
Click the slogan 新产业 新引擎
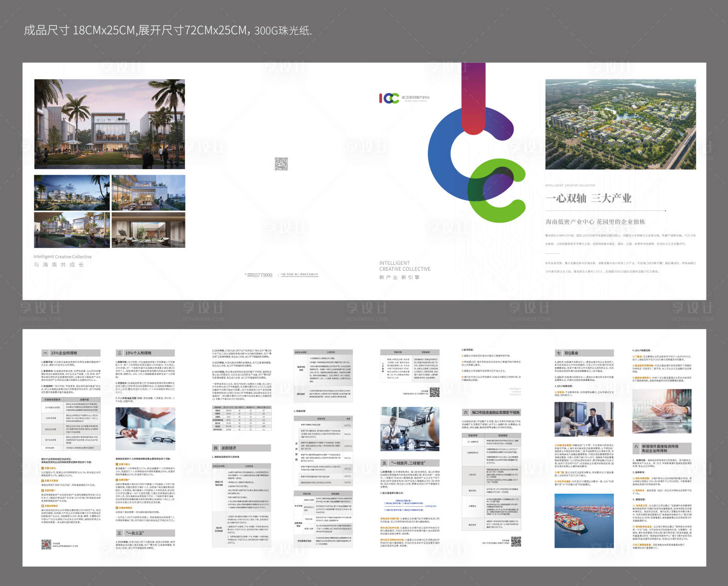399,277
